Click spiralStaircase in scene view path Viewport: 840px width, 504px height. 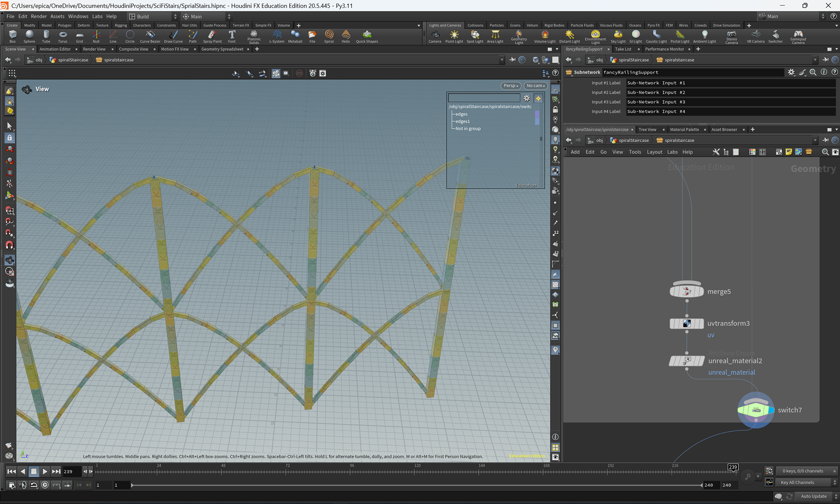69,59
